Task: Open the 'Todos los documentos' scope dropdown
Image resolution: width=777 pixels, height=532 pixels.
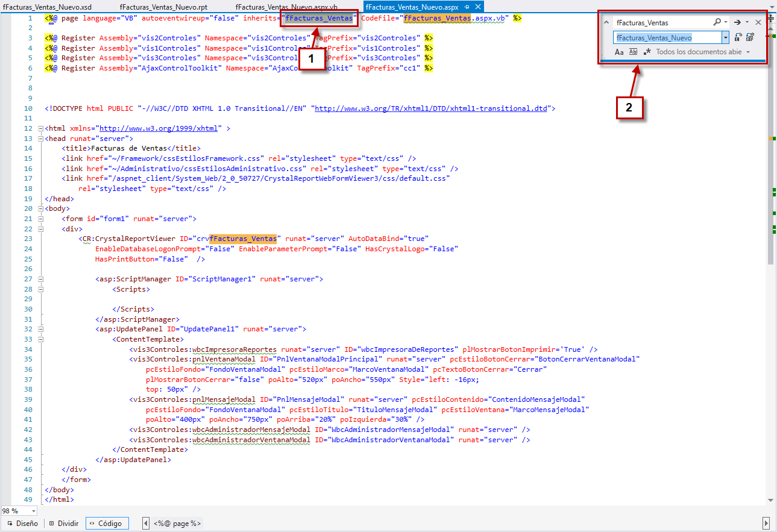Action: point(748,52)
